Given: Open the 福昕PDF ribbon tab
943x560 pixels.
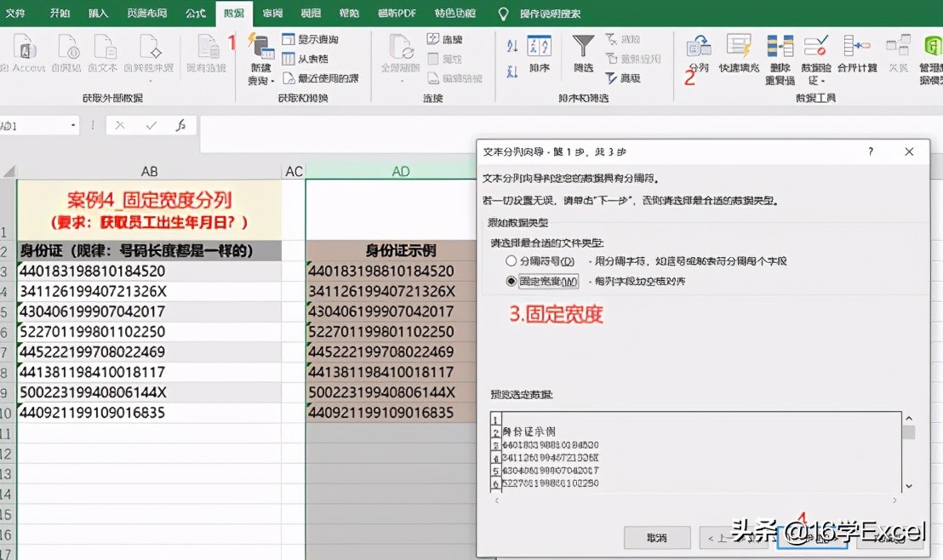Looking at the screenshot, I should pos(397,13).
